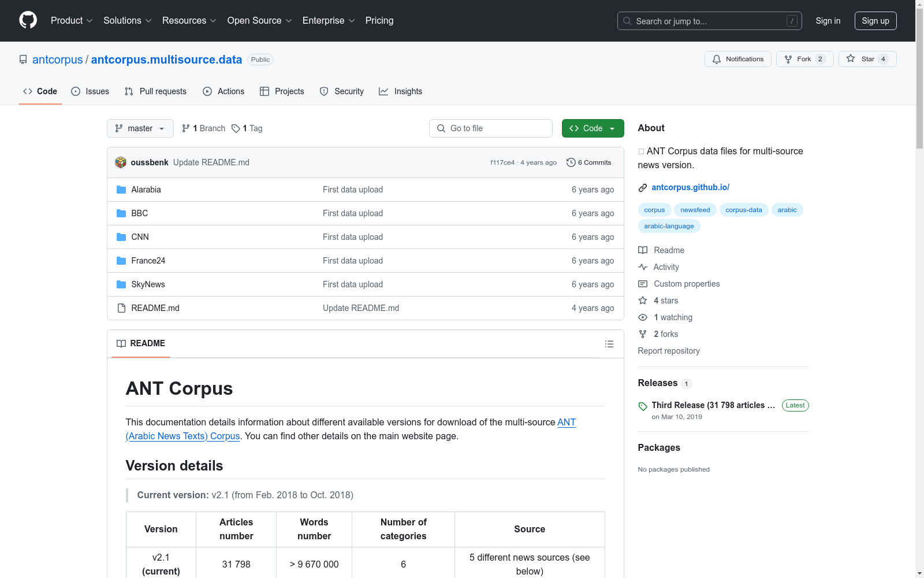Image resolution: width=924 pixels, height=578 pixels.
Task: Open the antcorpus.github.io link
Action: click(690, 187)
